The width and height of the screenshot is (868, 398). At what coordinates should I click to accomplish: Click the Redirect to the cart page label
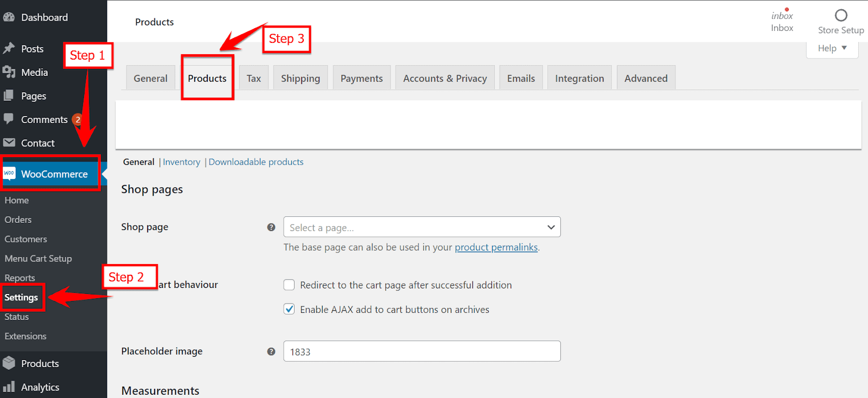[406, 285]
